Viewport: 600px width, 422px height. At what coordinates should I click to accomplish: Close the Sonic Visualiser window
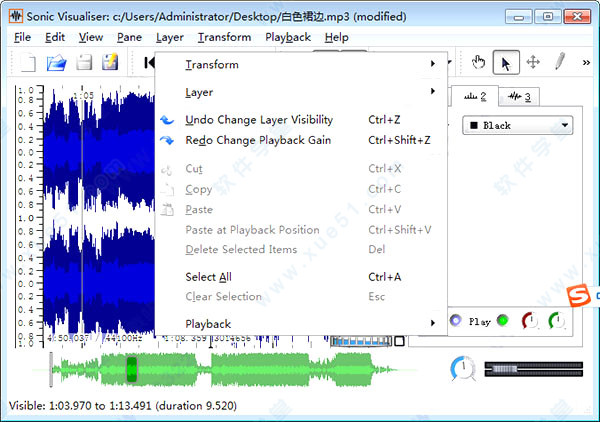click(577, 17)
